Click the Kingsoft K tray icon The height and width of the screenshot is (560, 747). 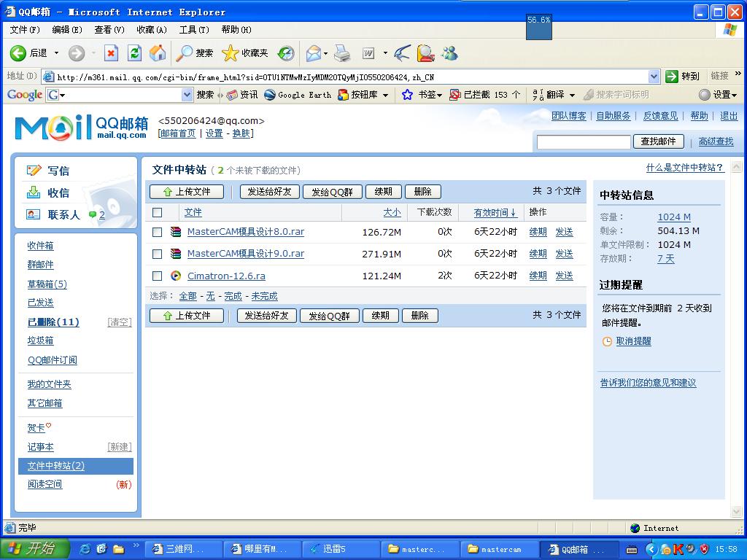click(678, 549)
